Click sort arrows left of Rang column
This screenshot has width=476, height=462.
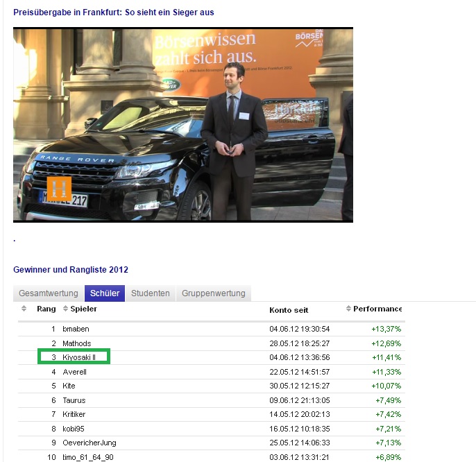[24, 309]
